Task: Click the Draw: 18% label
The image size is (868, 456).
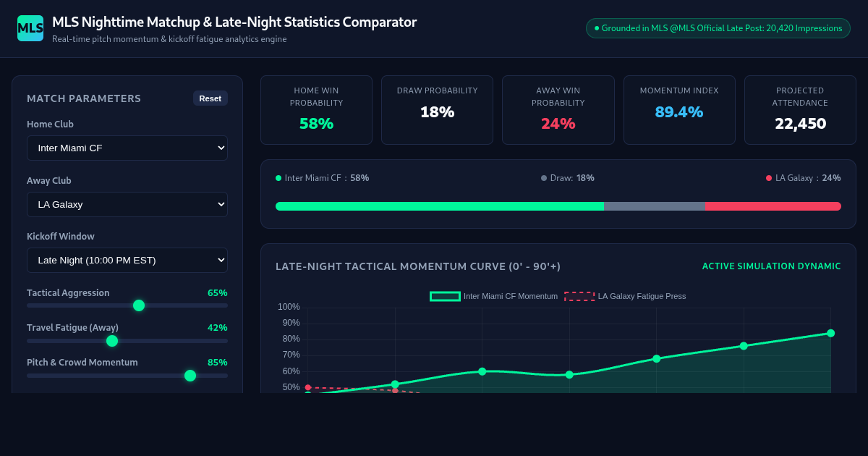Action: (568, 178)
